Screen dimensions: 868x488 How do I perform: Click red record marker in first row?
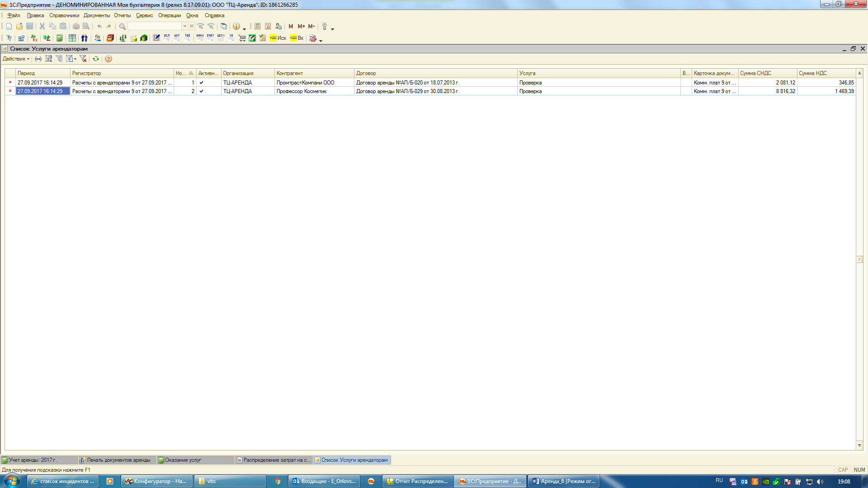pos(10,82)
